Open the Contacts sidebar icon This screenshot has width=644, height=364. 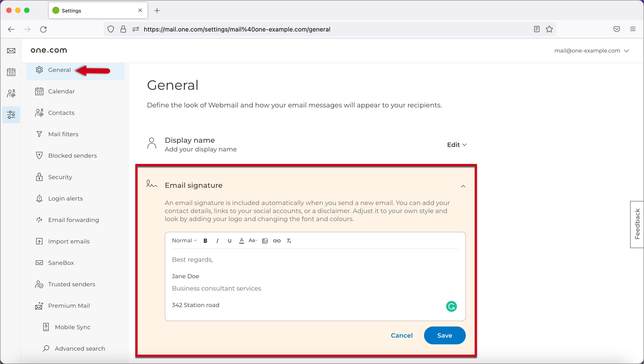coord(11,93)
